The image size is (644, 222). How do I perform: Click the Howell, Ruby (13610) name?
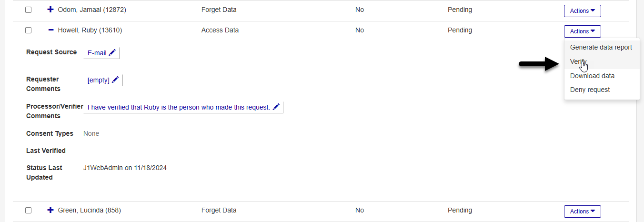click(x=90, y=30)
